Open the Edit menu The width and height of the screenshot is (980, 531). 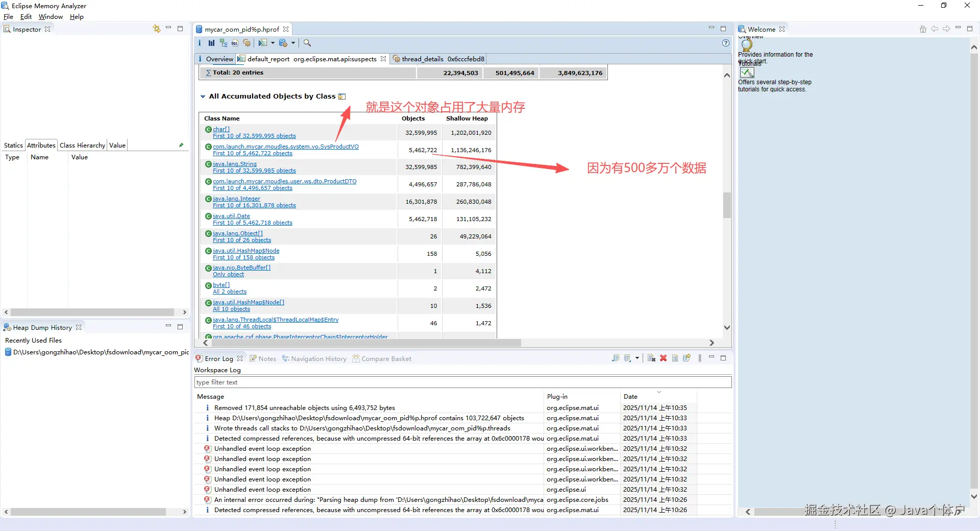tap(26, 17)
